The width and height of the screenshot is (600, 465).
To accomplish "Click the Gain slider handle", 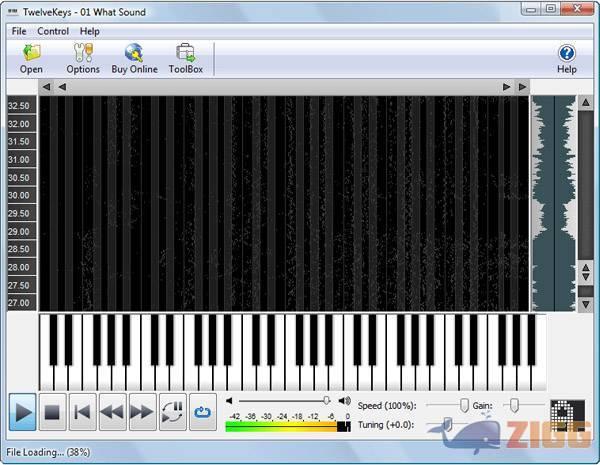I will 513,403.
